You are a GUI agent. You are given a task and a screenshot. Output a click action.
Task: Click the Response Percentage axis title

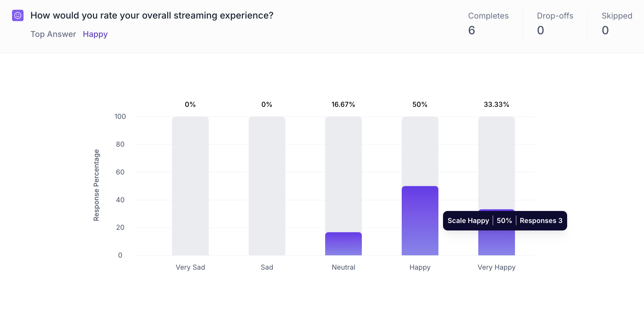coord(96,185)
